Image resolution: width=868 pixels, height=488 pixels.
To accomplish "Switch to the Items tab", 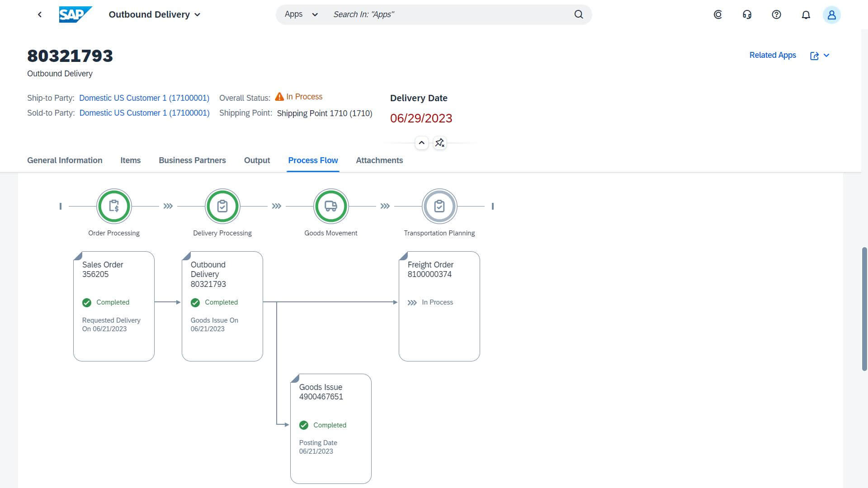I will coord(130,160).
